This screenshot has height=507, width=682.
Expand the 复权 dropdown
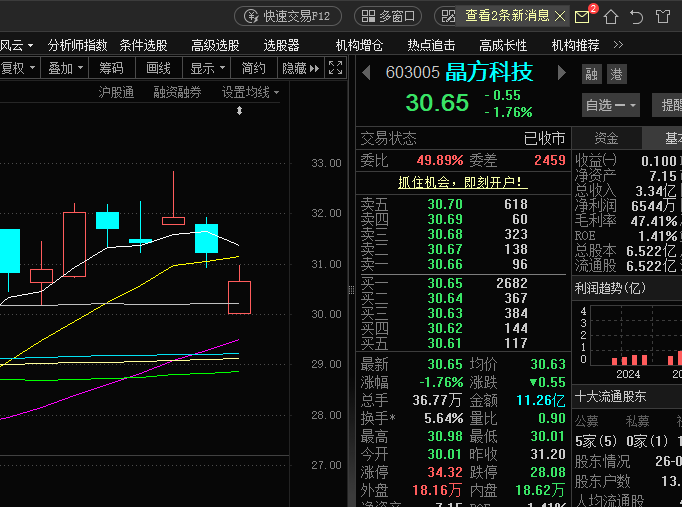19,68
